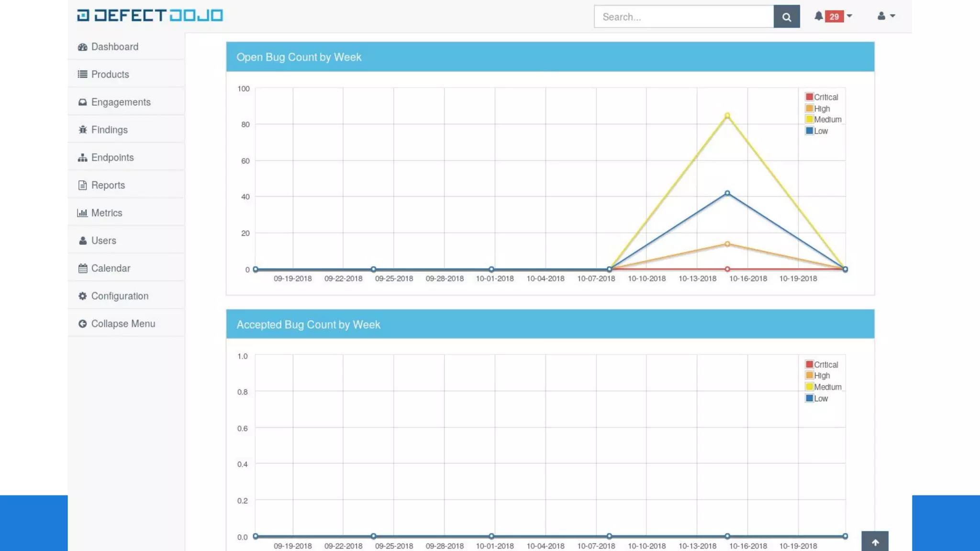Click the DefectDojo logo
The width and height of the screenshot is (980, 551).
(150, 16)
